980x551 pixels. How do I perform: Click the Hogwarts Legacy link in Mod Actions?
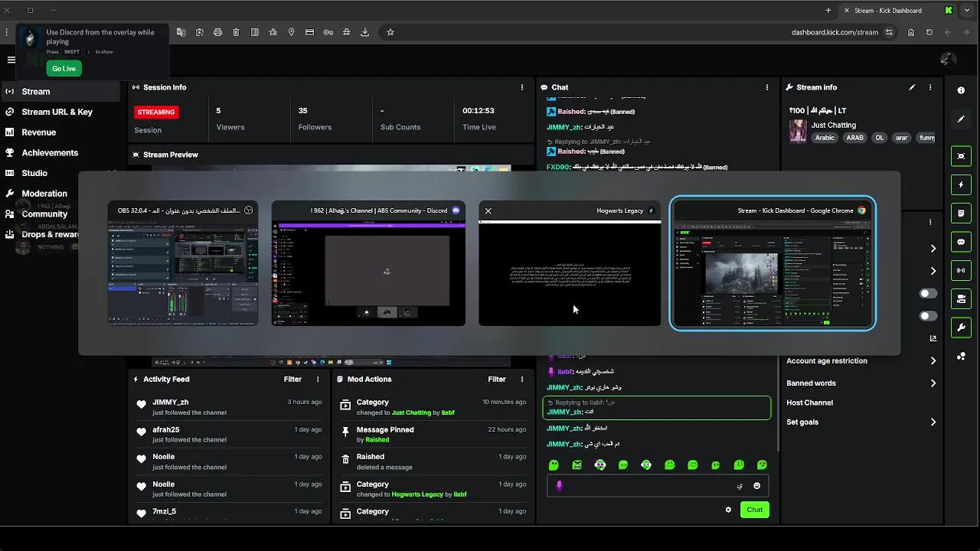(x=417, y=494)
